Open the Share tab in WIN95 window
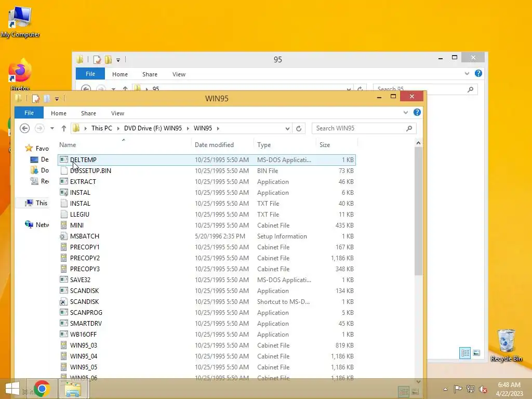 coord(88,113)
